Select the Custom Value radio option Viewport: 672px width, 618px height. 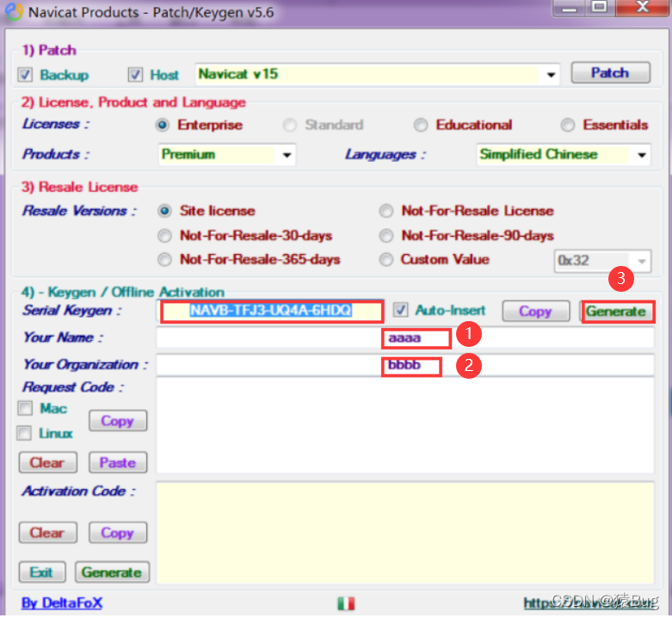(x=386, y=260)
